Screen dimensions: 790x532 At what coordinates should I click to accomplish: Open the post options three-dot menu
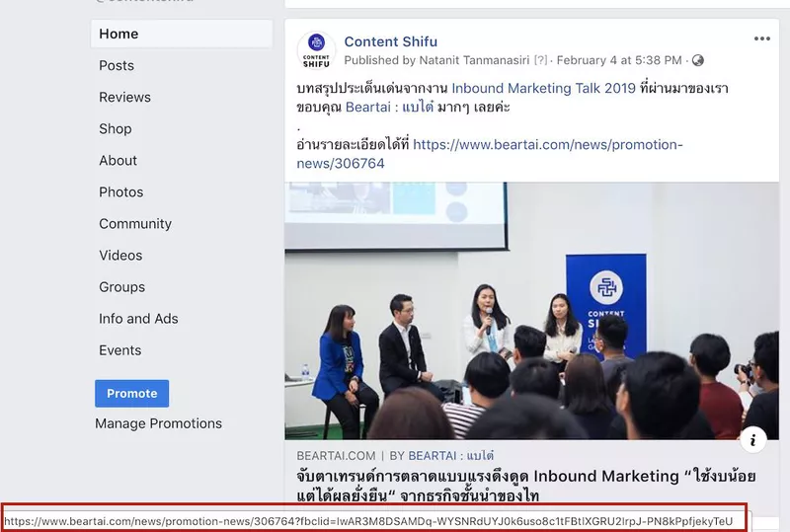click(x=761, y=38)
